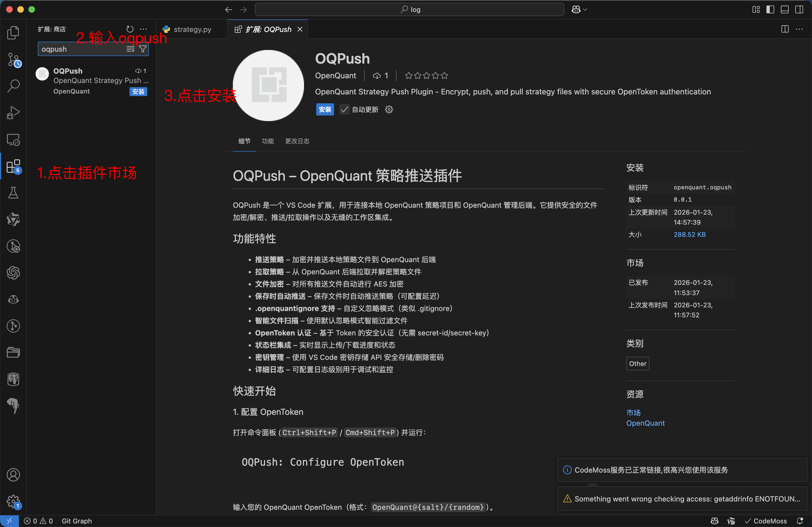The height and width of the screenshot is (527, 812).
Task: Open the PostgreSQL elephant sidebar icon
Action: tap(14, 379)
